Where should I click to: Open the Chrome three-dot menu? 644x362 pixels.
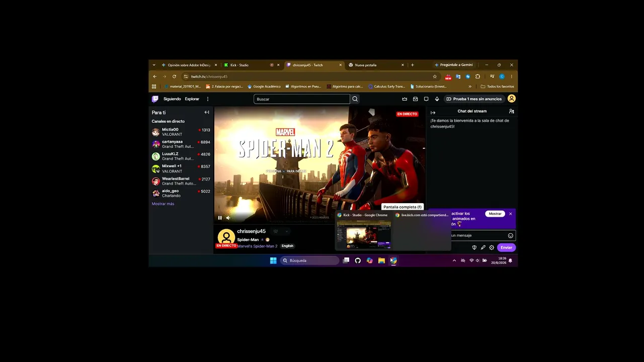pyautogui.click(x=512, y=76)
